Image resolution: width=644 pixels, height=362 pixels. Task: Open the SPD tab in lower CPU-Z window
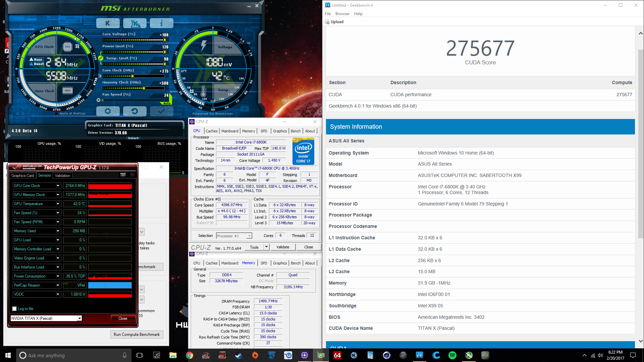[264, 263]
